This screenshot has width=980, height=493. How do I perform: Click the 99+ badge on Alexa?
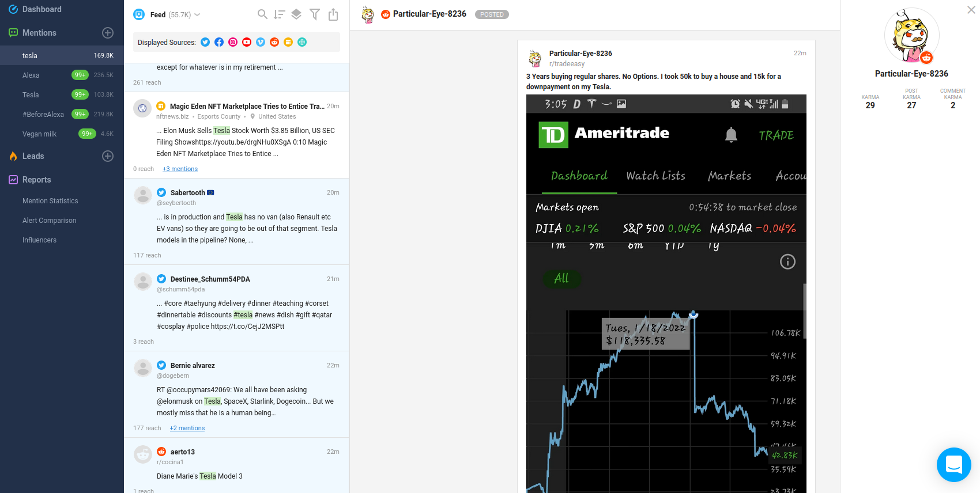(x=80, y=75)
